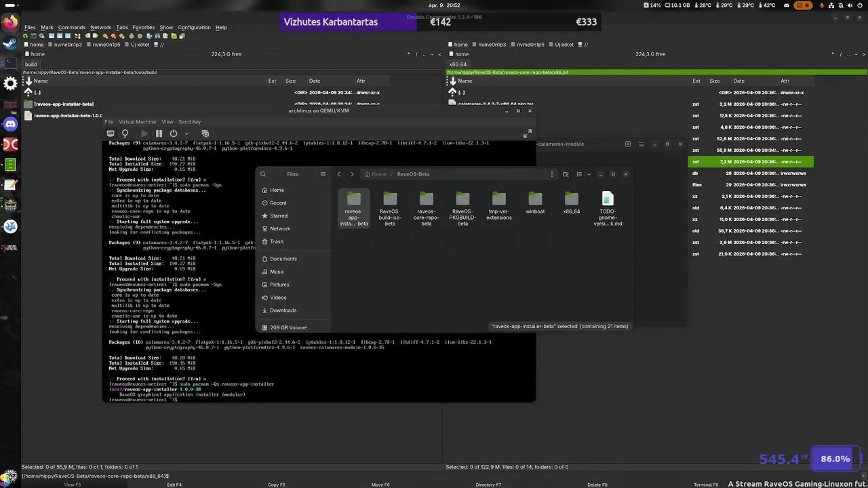Select Home in the Files sidebar
This screenshot has height=488, width=868.
click(292, 190)
